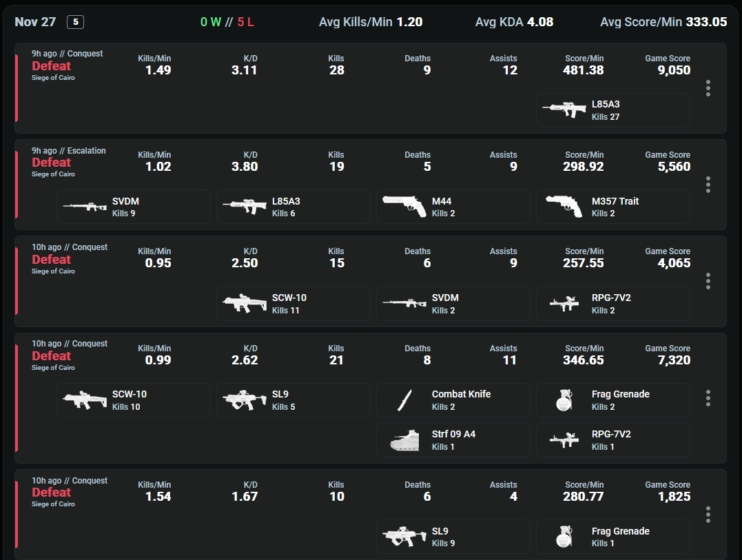The image size is (742, 560).
Task: Click M357 Trait weapon name
Action: [x=615, y=201]
